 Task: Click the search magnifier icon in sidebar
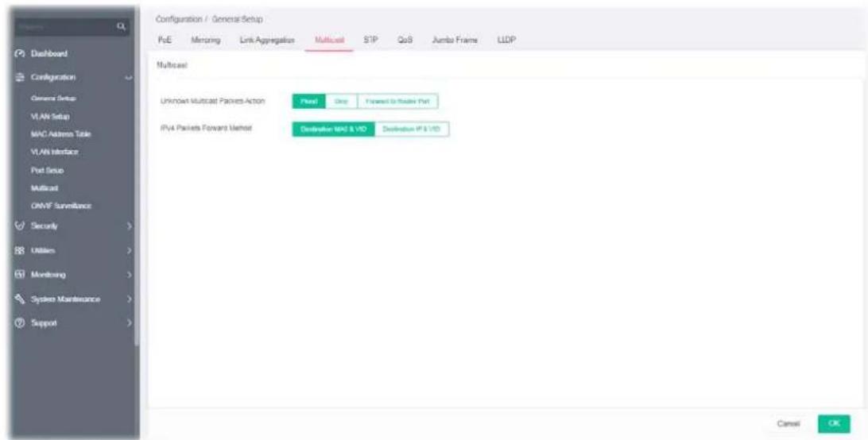(122, 26)
